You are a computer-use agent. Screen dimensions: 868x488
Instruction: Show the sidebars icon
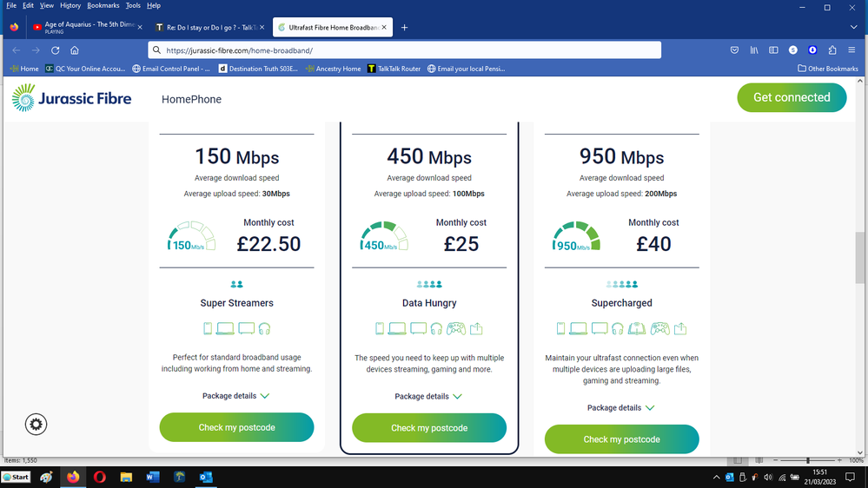[x=773, y=50]
